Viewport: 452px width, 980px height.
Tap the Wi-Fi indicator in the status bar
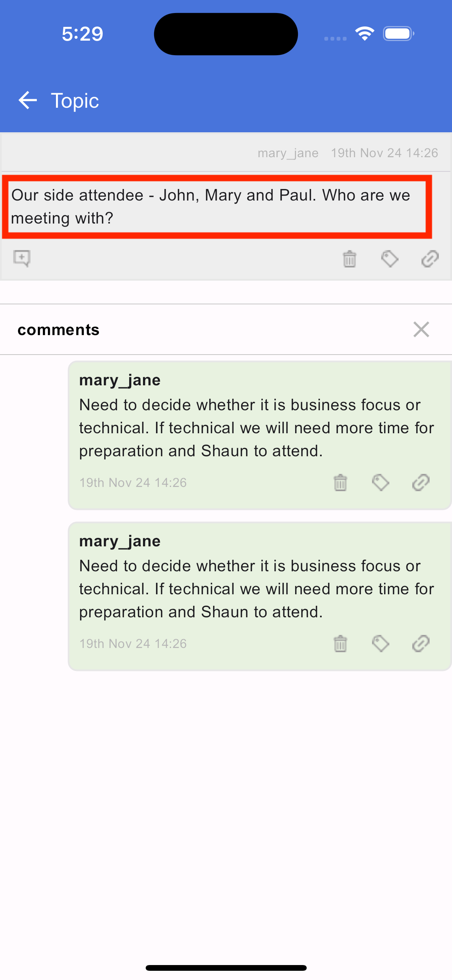pyautogui.click(x=365, y=34)
